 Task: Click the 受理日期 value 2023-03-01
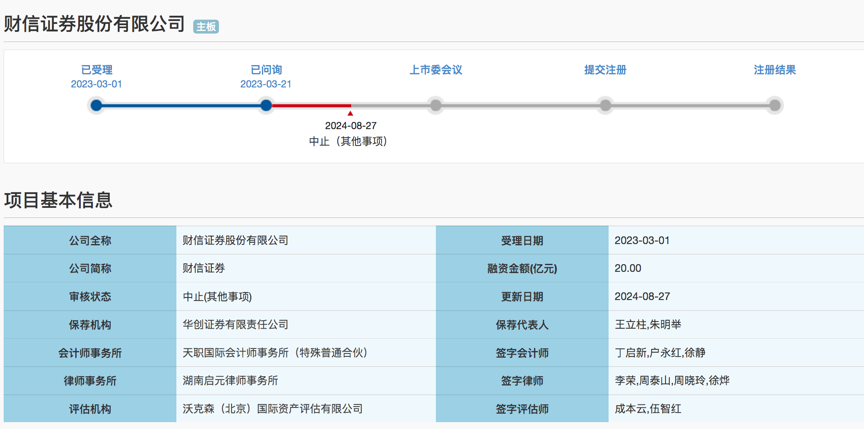642,240
